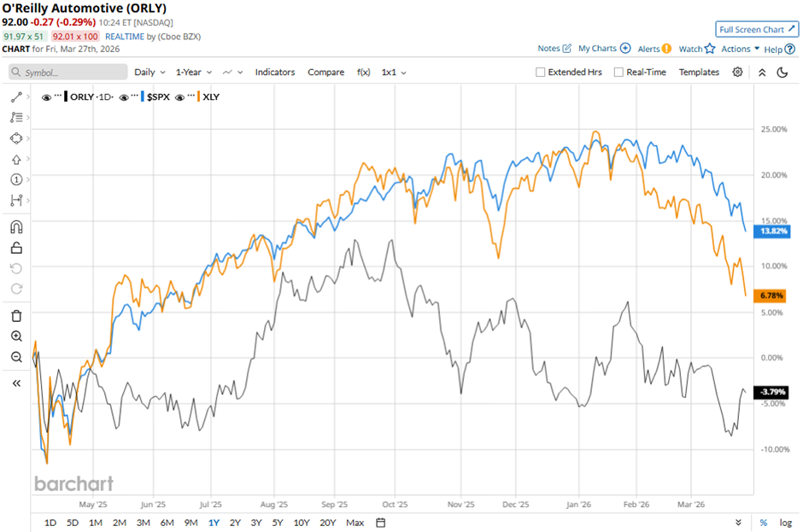Select the trend line drawing tool

click(x=16, y=97)
